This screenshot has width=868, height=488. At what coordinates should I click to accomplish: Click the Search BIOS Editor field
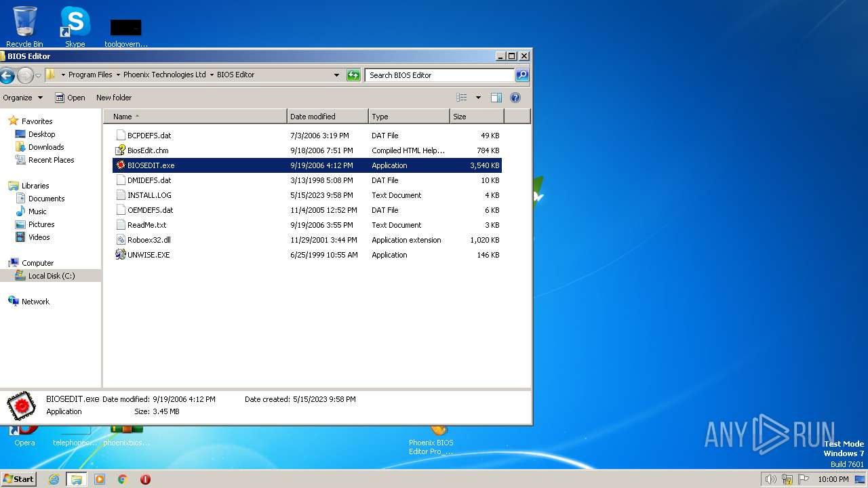(x=439, y=75)
